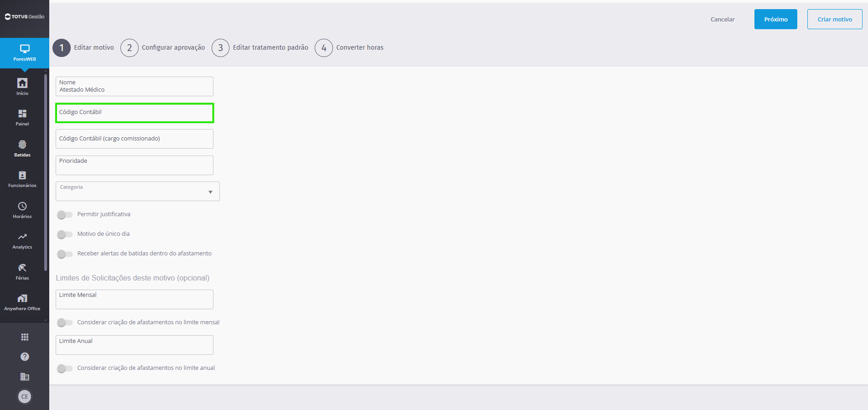Screen dimensions: 868x410
Task: Click the Cancelar button
Action: [x=722, y=19]
